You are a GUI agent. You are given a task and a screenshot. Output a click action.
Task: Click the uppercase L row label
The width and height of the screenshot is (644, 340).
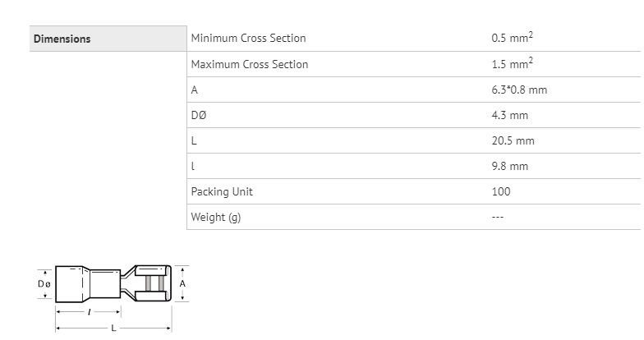point(194,141)
